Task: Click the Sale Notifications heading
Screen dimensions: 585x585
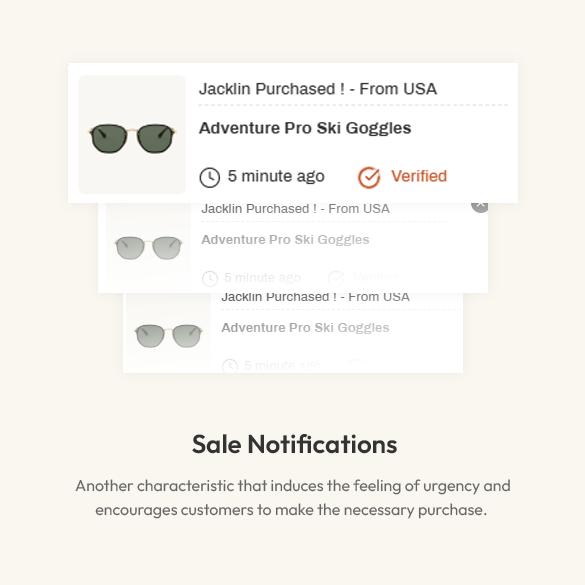Action: tap(295, 444)
